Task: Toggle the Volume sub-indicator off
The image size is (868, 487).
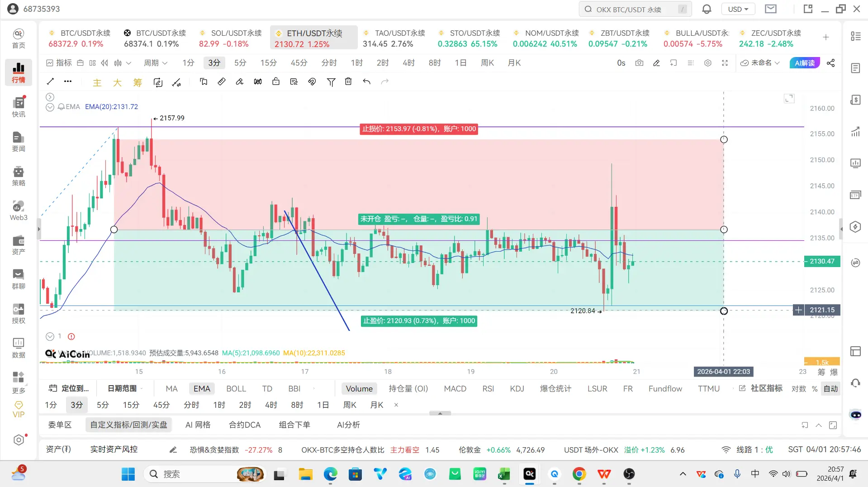Action: click(359, 389)
